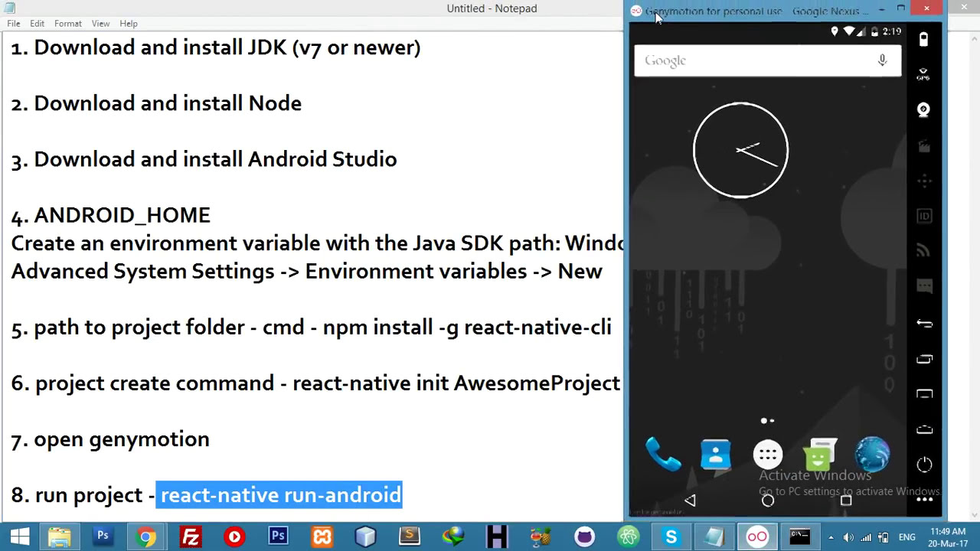Click the '7. open genymotion' line

[x=110, y=439]
